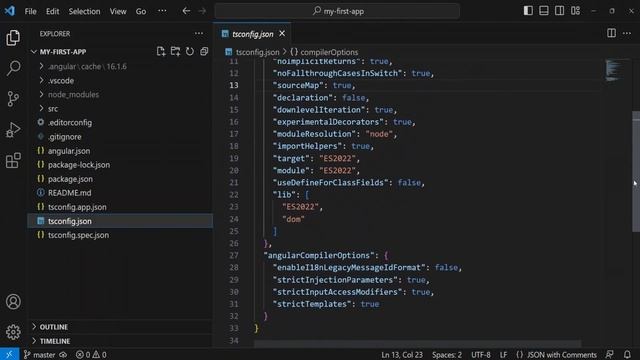Open the Extensions view
The image size is (640, 360).
point(13,160)
